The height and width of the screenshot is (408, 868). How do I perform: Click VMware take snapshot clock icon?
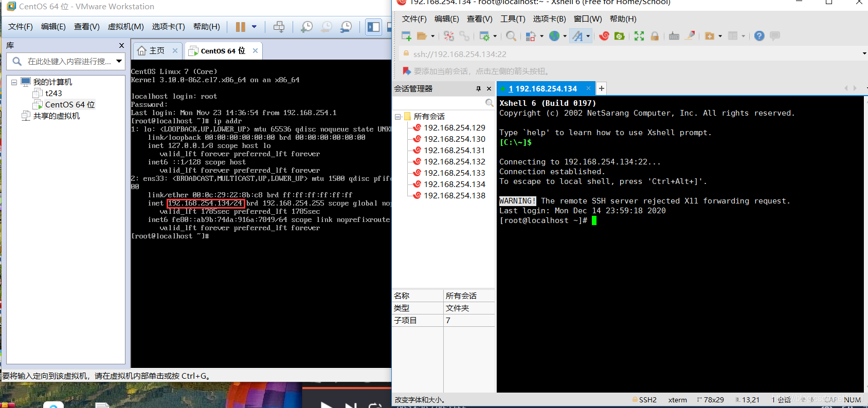point(306,27)
